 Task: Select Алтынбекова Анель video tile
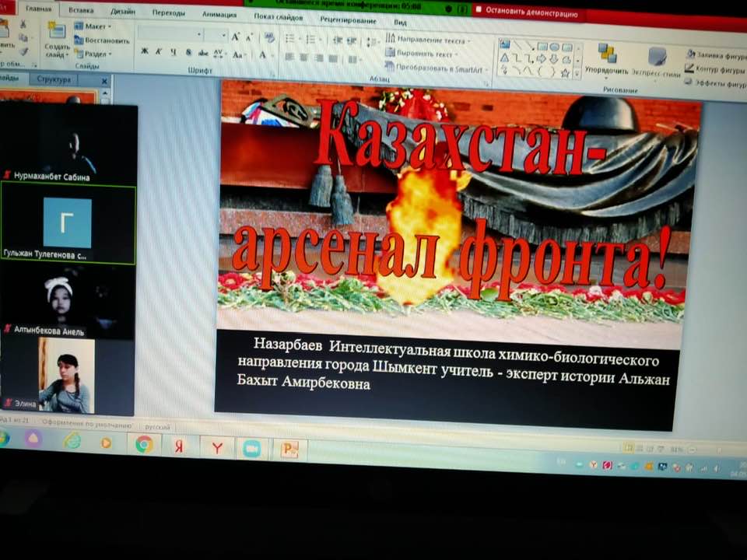(x=67, y=302)
